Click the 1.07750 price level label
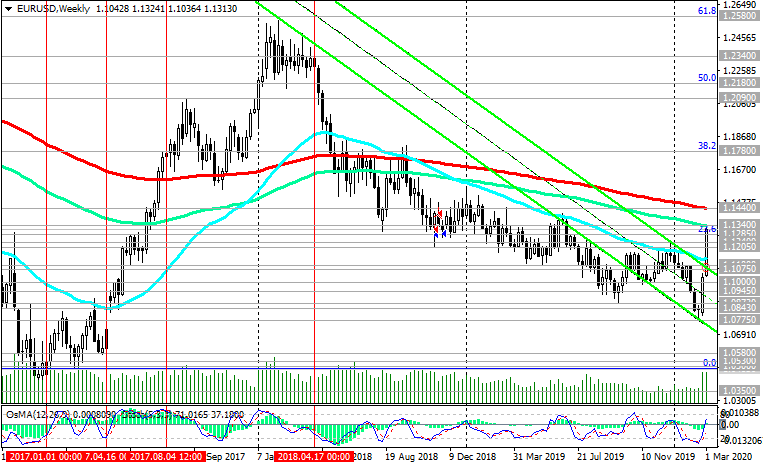 [739, 320]
